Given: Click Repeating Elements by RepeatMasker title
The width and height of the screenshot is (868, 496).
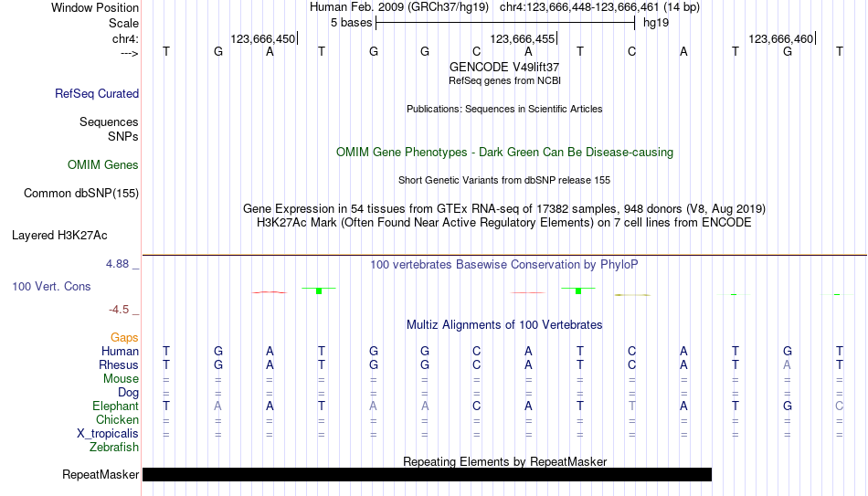Looking at the screenshot, I should (x=504, y=461).
